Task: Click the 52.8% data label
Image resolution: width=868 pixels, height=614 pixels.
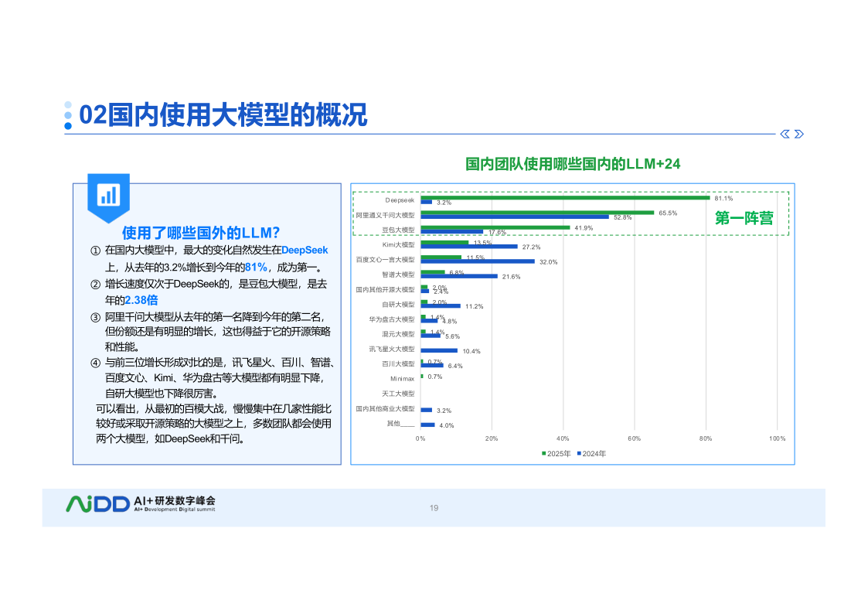Action: point(622,217)
